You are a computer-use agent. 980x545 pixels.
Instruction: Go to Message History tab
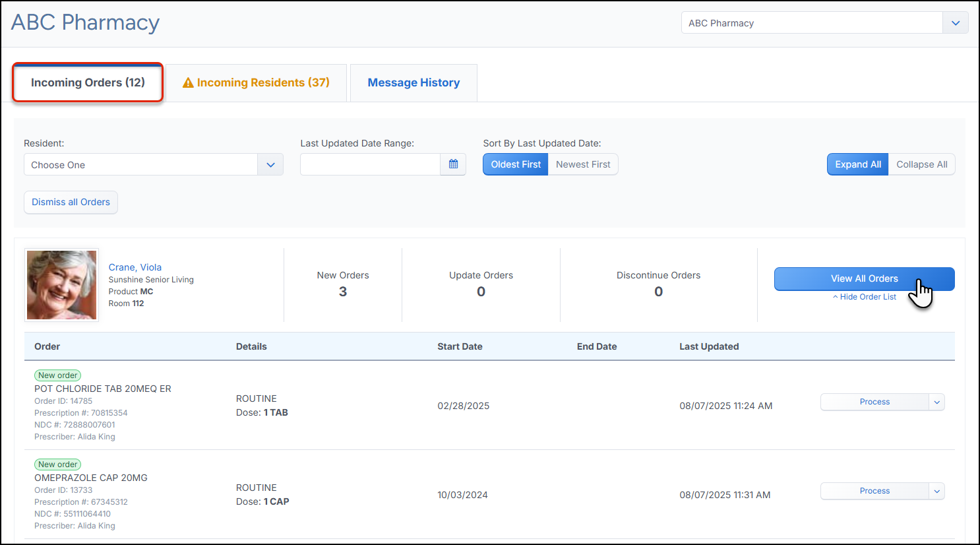(413, 82)
